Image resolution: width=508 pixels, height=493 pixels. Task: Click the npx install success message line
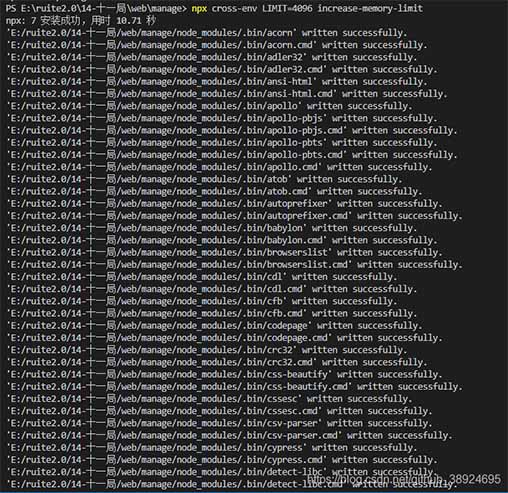pyautogui.click(x=80, y=21)
